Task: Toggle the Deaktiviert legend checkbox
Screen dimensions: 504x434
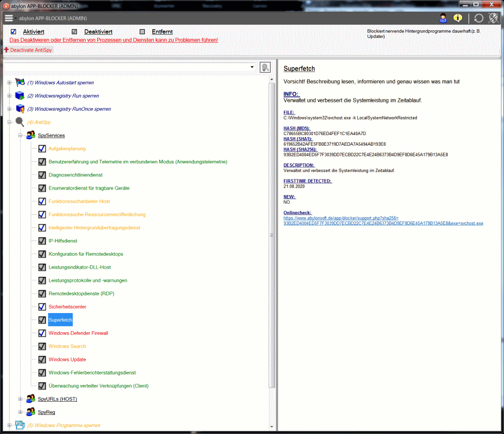Action: pyautogui.click(x=74, y=32)
